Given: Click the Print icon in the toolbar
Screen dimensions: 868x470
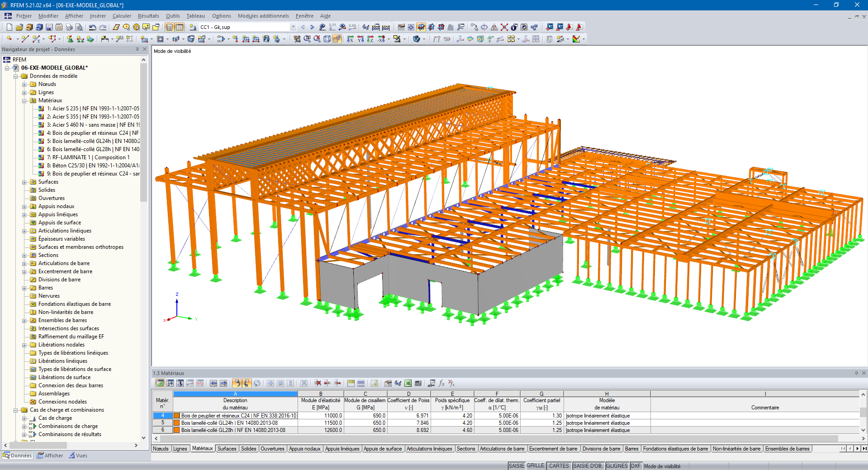Looking at the screenshot, I should (69, 27).
